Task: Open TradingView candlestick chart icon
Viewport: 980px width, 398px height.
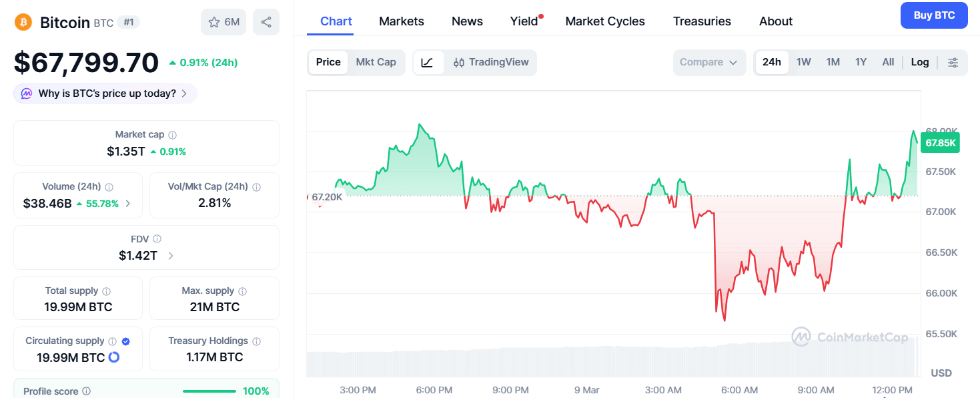Action: [459, 62]
